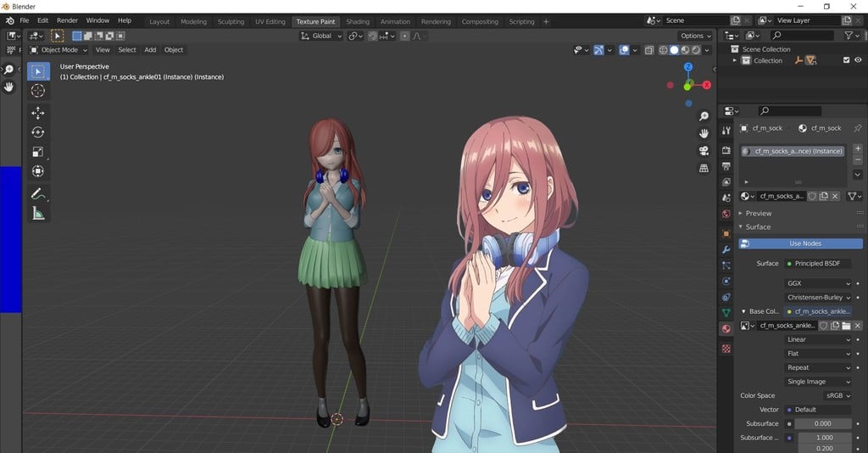This screenshot has height=453, width=868.
Task: Click the Principled BSDF surface button
Action: coord(818,264)
